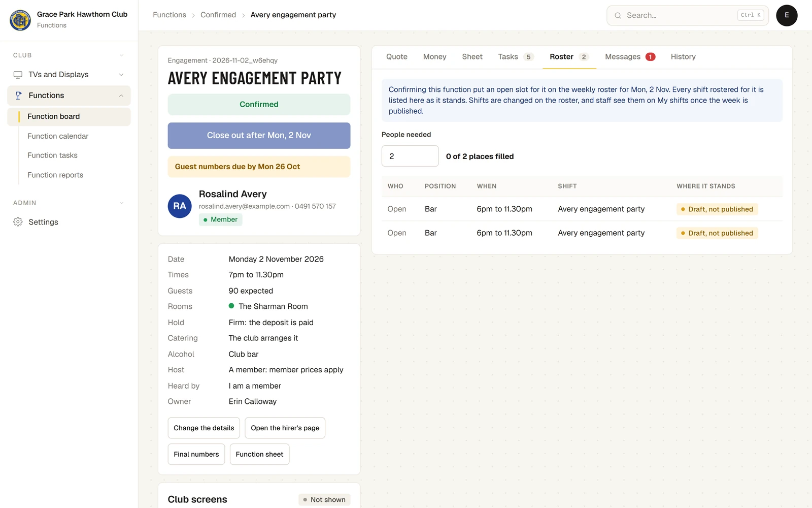This screenshot has height=508, width=812.
Task: Click the TVs and Displays monitor icon
Action: [x=18, y=75]
